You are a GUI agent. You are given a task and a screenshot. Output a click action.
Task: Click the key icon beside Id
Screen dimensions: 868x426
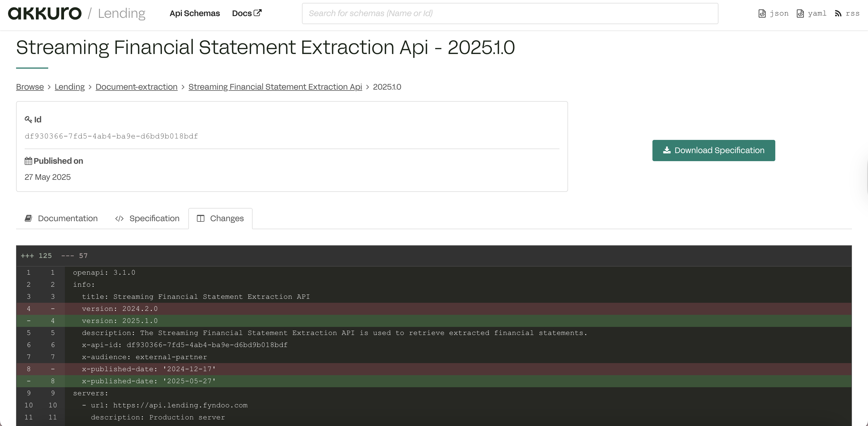pos(28,119)
